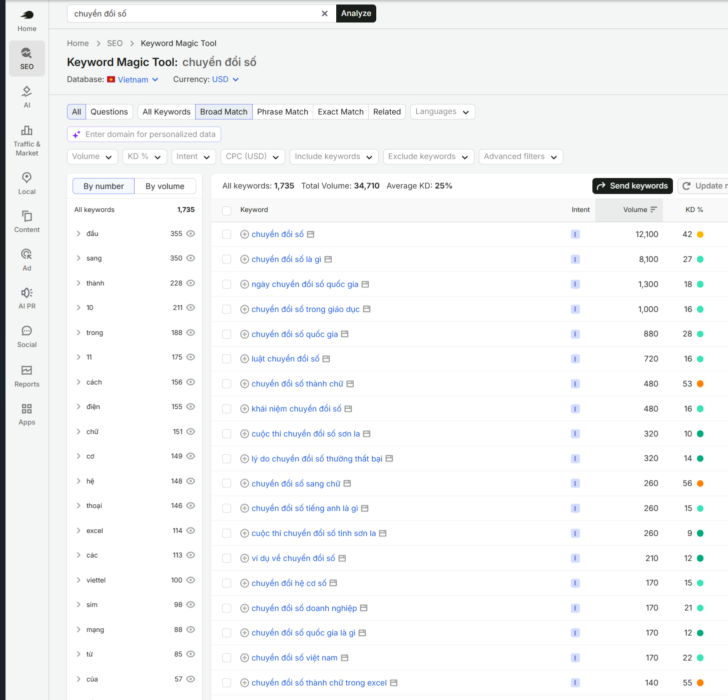Open SERP icon for 'ví dụ về chuyển đổi số'
This screenshot has height=700, width=728.
click(x=342, y=558)
